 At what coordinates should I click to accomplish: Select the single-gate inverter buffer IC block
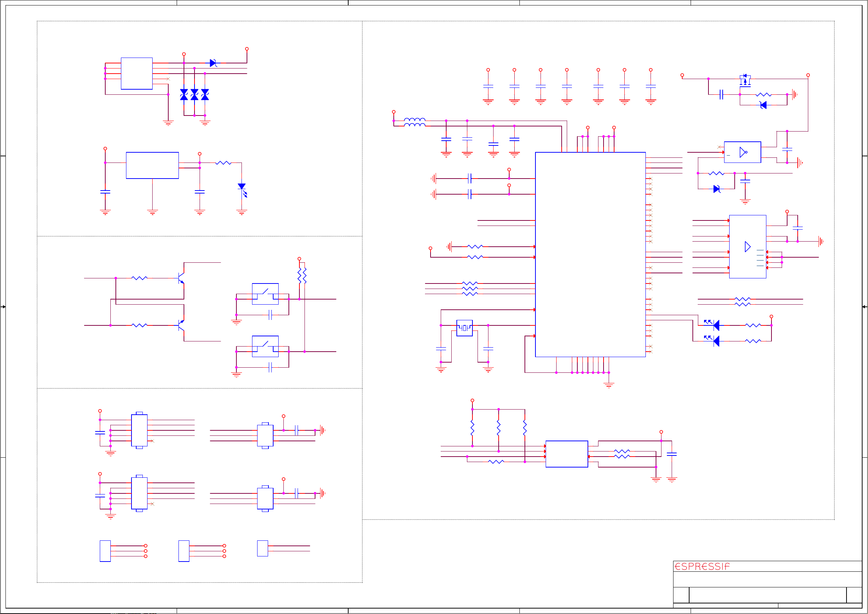coord(742,152)
